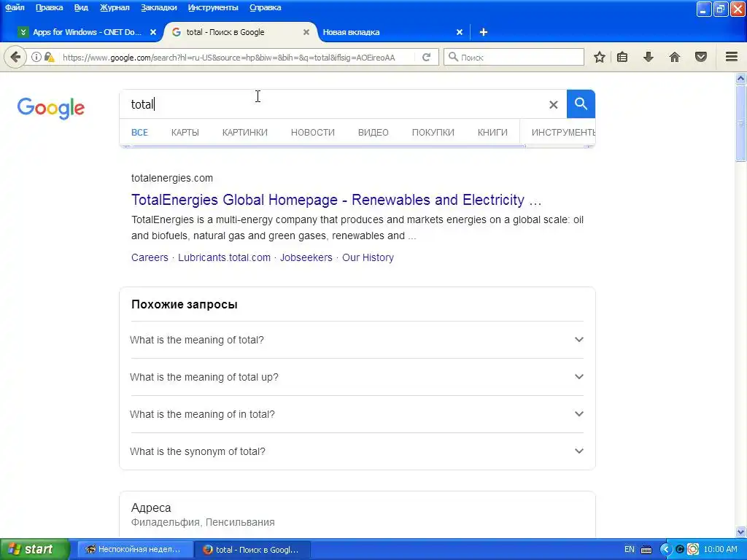The width and height of the screenshot is (747, 560).
Task: Show bookmarks list icon
Action: pyautogui.click(x=622, y=57)
